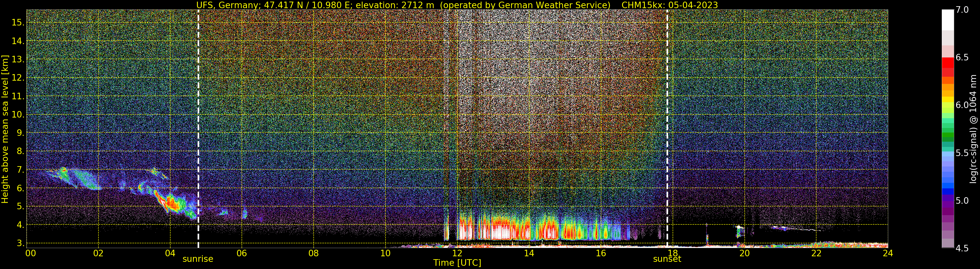The image size is (980, 269).
Task: Click the "10" time axis tick label
Action: click(x=385, y=253)
